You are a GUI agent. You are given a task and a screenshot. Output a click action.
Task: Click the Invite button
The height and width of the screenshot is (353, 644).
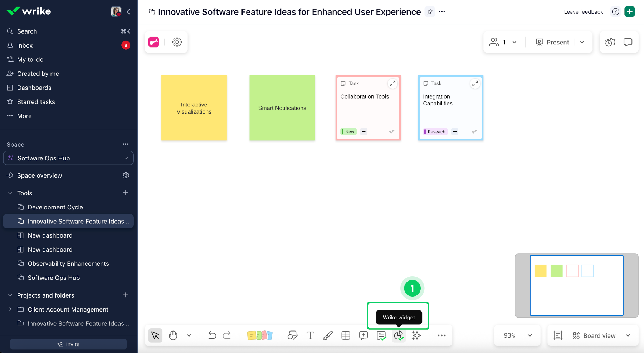coord(68,344)
